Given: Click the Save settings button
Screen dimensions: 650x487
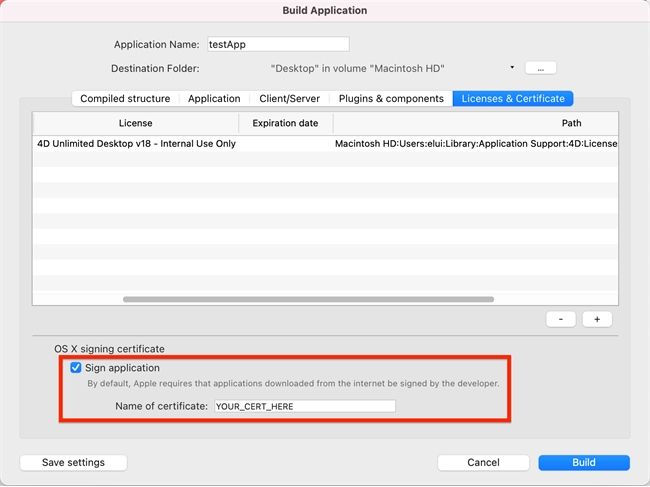Looking at the screenshot, I should click(74, 462).
